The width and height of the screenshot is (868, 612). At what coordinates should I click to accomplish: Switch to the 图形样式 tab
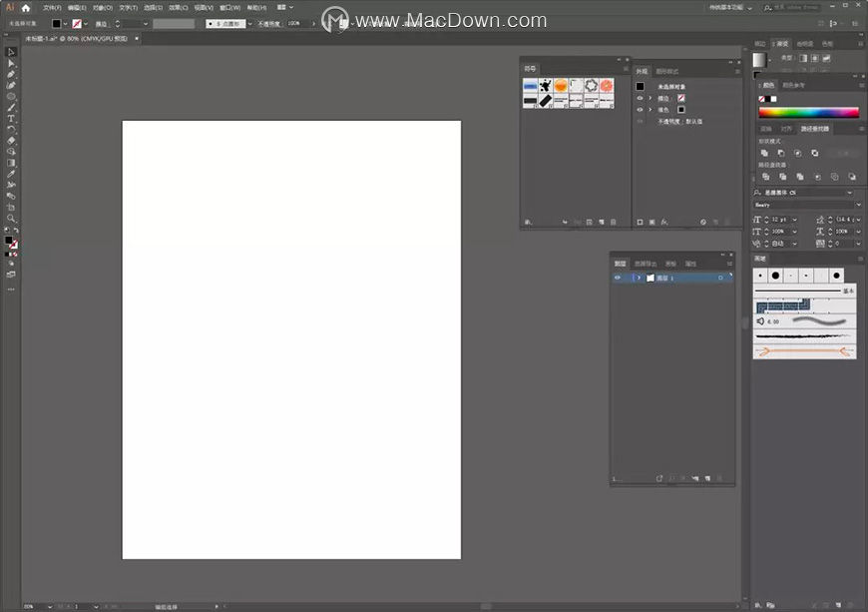(x=667, y=72)
